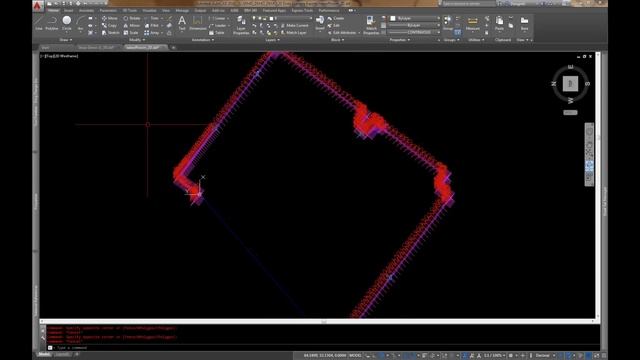Image resolution: width=640 pixels, height=360 pixels.
Task: Expand the Draw panel
Action: (x=65, y=40)
